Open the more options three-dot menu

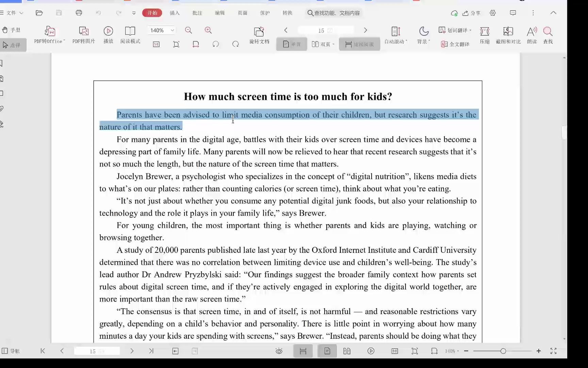[533, 13]
